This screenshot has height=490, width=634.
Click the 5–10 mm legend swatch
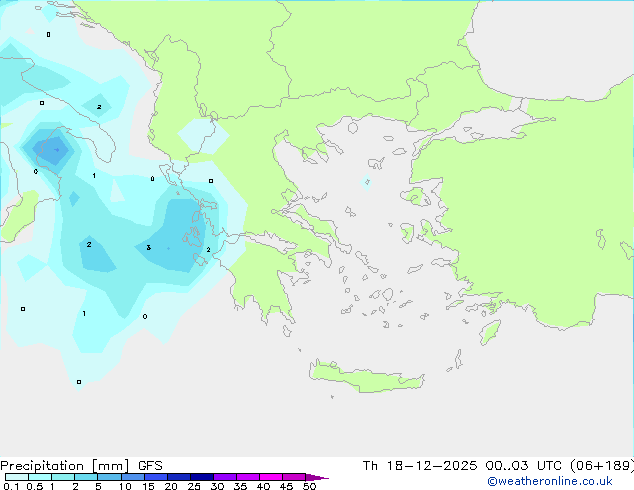click(x=109, y=477)
